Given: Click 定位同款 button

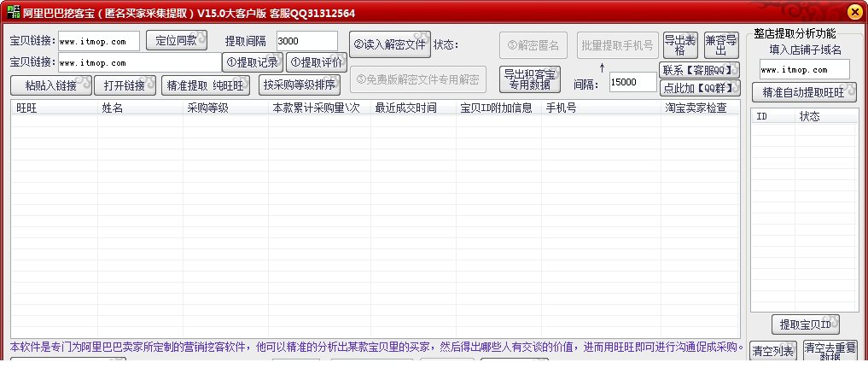Looking at the screenshot, I should [177, 40].
